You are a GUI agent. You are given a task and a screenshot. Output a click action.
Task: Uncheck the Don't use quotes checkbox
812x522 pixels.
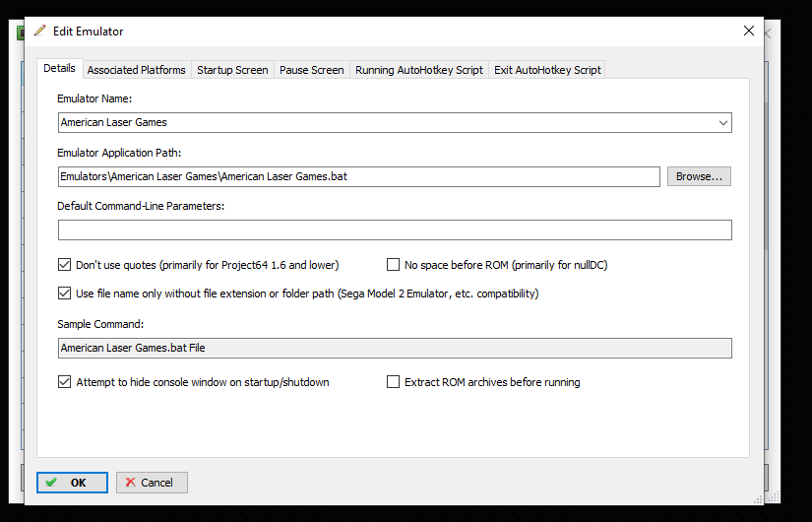point(64,265)
